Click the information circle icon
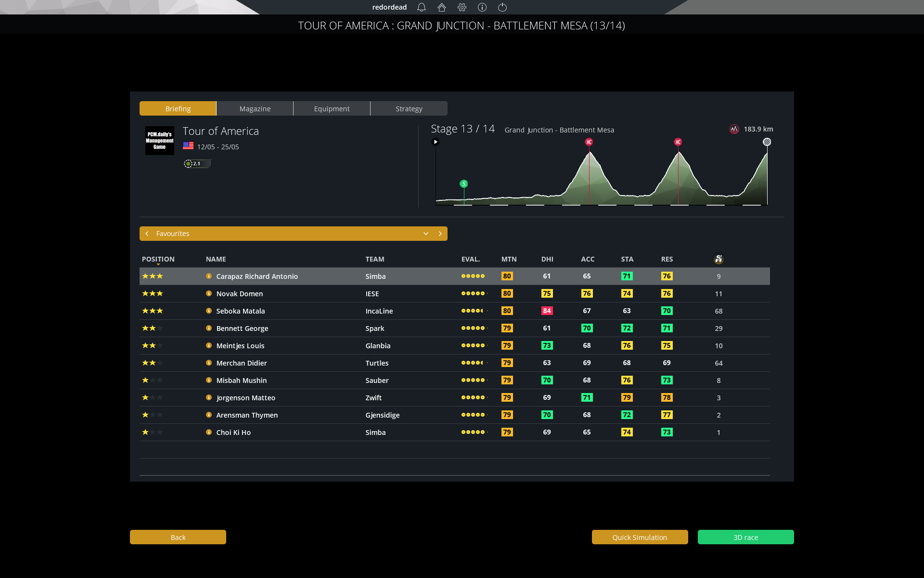Screen dimensions: 924x578 tap(482, 7)
